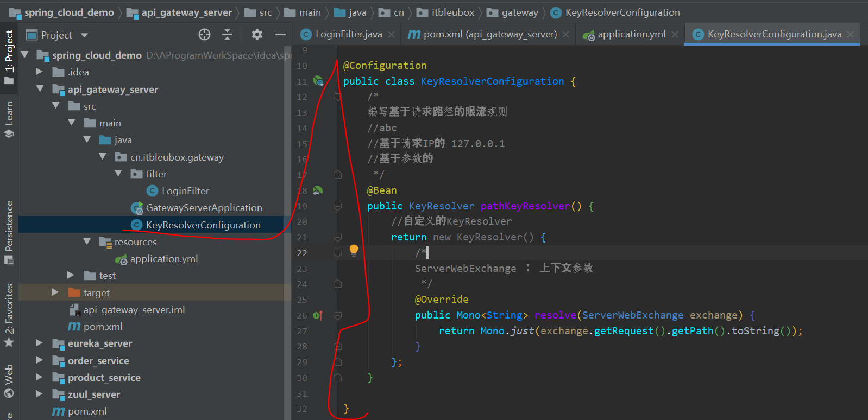Select GatewayServerApplication in project tree
This screenshot has height=420, width=868.
196,208
